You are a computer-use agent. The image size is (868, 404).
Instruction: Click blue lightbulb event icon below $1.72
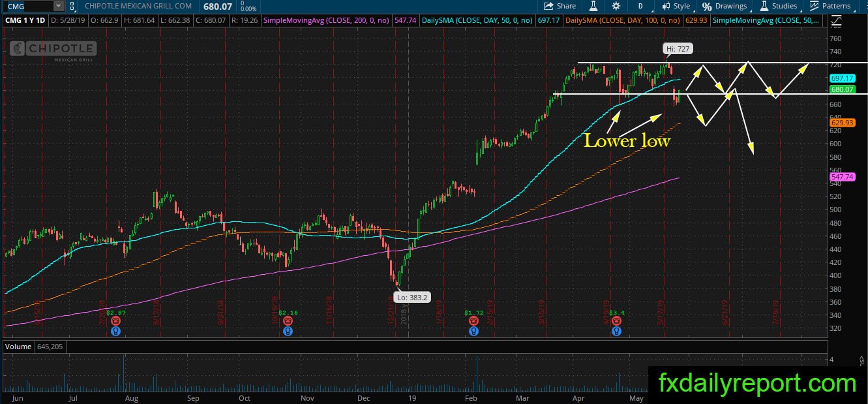(x=474, y=331)
